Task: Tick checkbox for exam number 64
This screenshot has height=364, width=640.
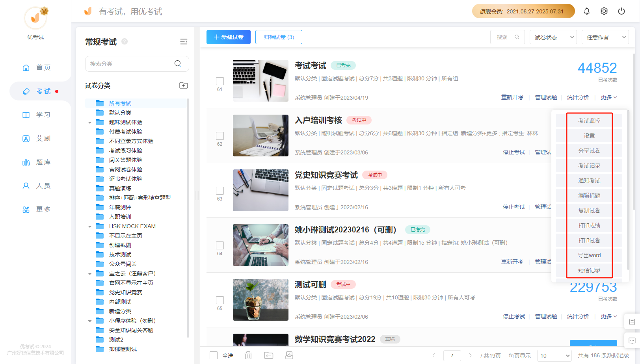Action: click(220, 245)
